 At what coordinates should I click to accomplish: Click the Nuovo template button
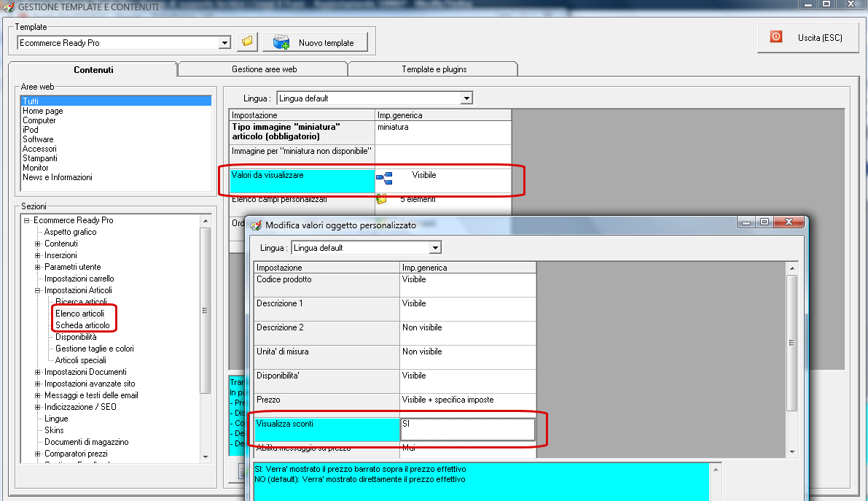click(x=315, y=42)
